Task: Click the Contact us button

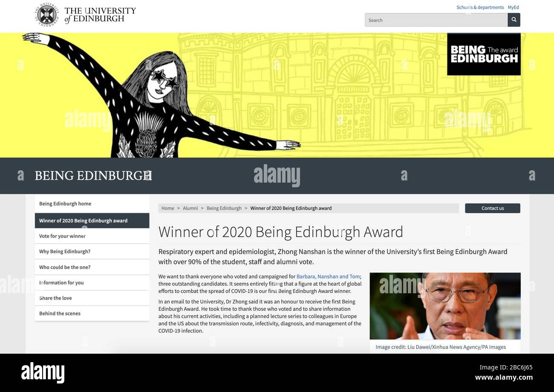Action: (x=493, y=208)
